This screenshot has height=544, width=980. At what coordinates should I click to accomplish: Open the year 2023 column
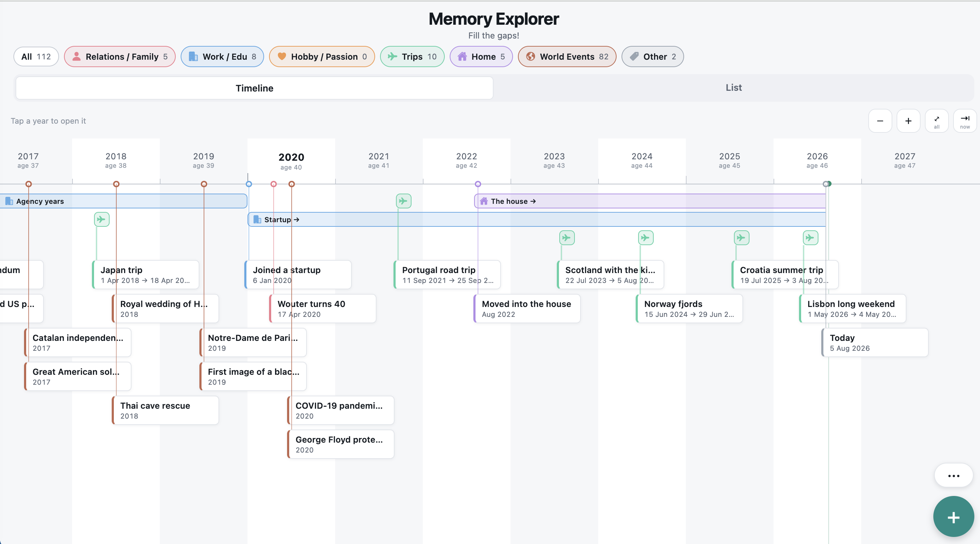point(554,160)
